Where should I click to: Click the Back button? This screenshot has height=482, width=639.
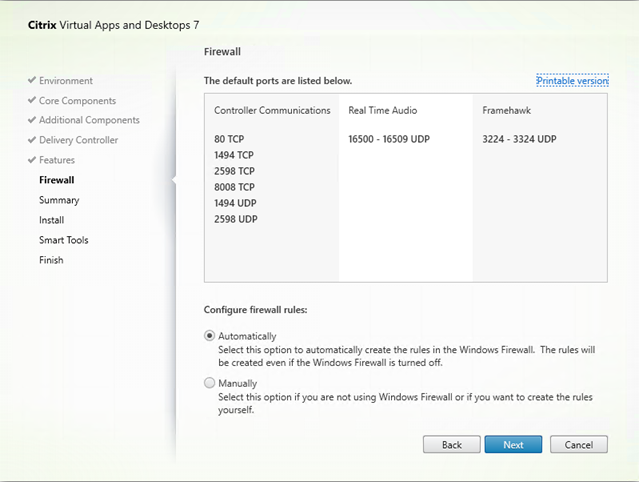(452, 445)
